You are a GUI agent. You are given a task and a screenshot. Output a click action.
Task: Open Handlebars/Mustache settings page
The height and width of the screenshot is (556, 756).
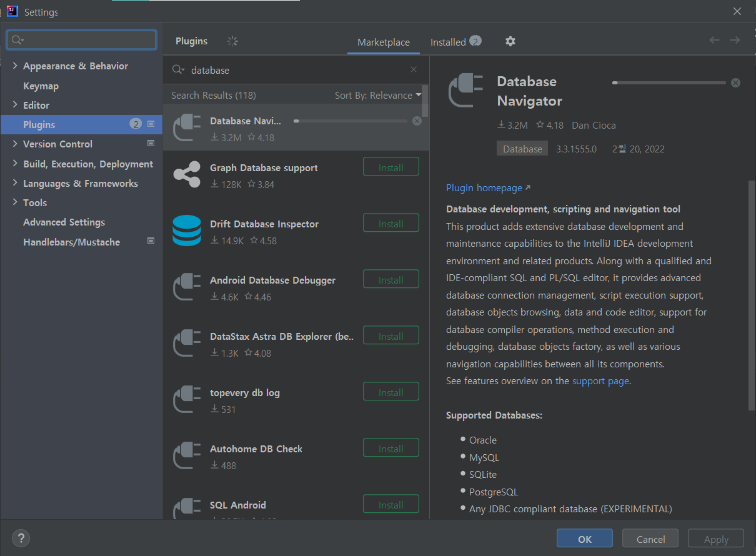(x=71, y=242)
